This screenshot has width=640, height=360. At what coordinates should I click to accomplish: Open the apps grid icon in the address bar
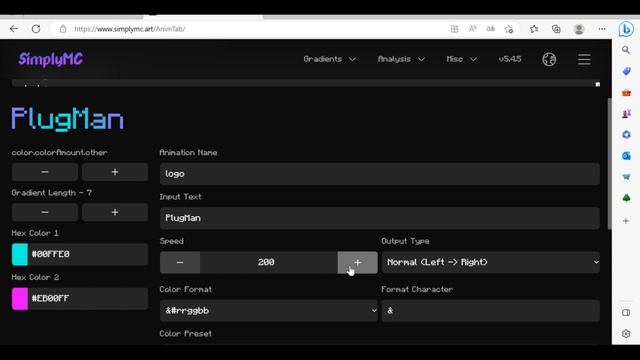[454, 29]
